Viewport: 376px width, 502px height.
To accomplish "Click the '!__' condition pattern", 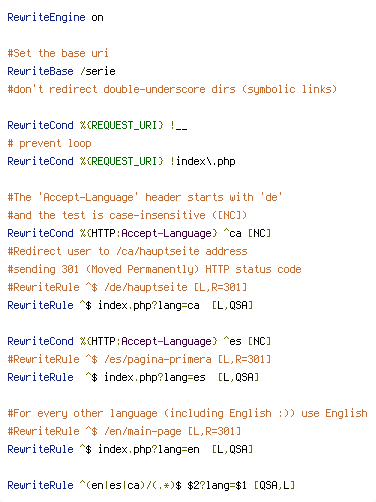I will [179, 125].
